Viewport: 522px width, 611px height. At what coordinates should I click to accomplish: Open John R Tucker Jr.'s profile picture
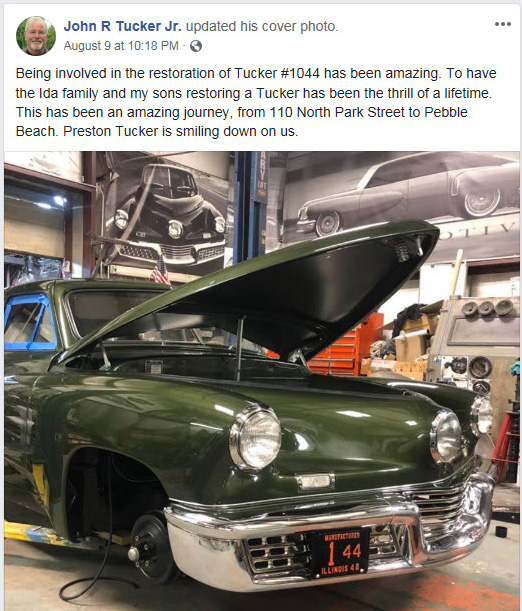coord(36,36)
